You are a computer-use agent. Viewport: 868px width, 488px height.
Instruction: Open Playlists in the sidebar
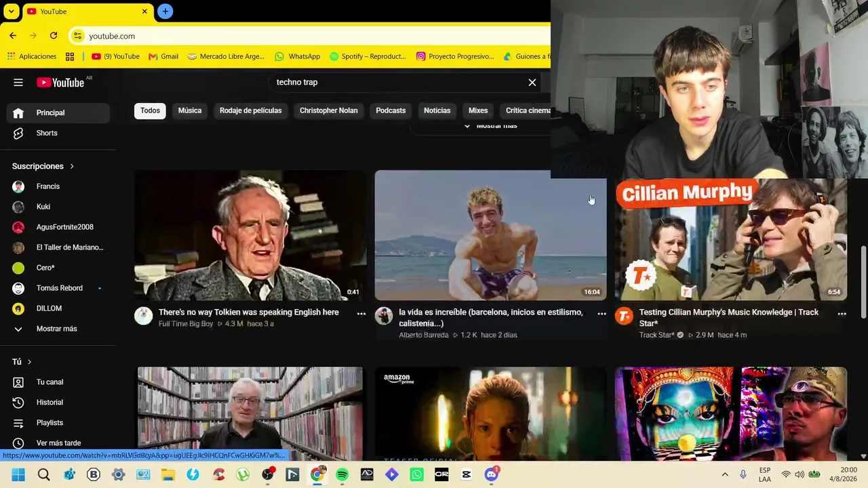tap(58, 423)
